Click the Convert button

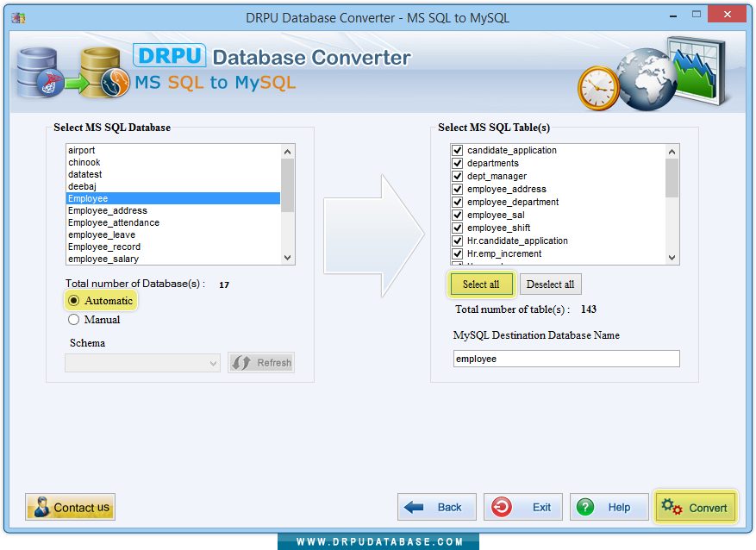696,507
